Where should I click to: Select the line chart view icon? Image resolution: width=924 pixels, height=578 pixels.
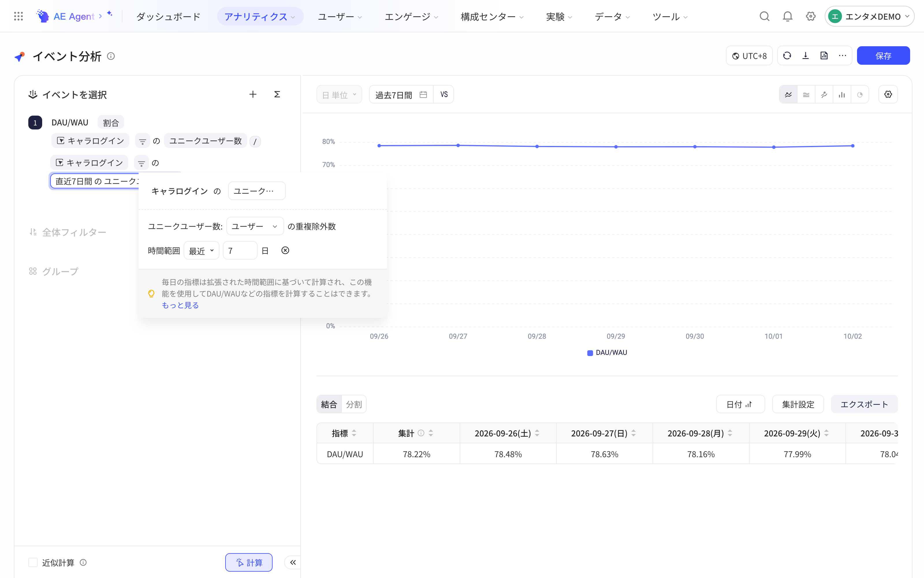(789, 95)
